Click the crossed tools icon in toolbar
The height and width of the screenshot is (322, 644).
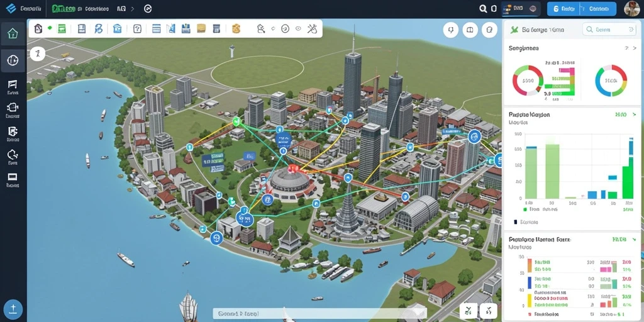[312, 28]
